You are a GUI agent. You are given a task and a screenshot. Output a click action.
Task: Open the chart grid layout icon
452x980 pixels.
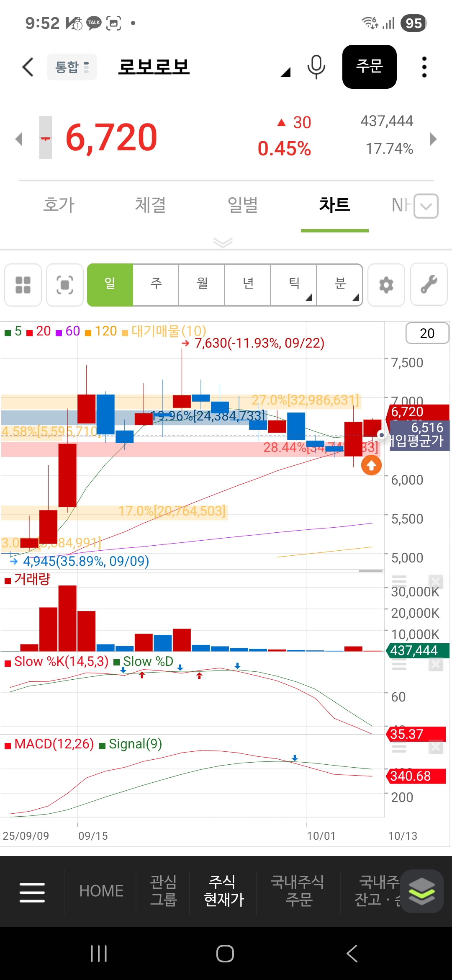[x=23, y=285]
